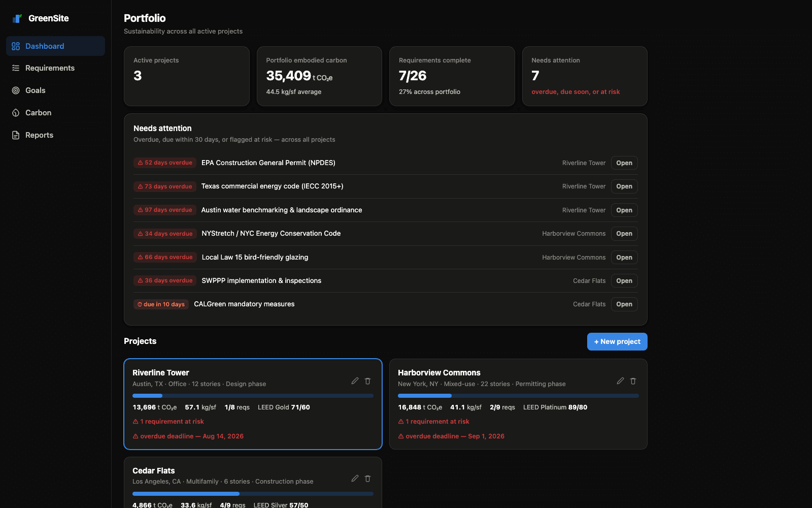
Task: Edit Riverline Tower with the pencil icon
Action: click(x=355, y=381)
